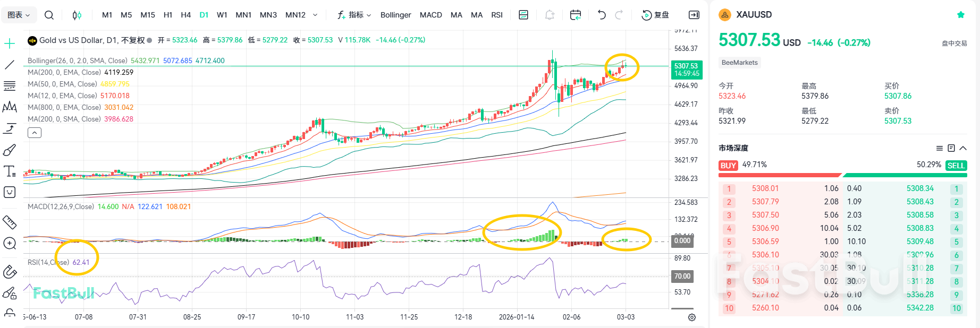980x328 pixels.
Task: Pick the brush drawing tool
Action: point(10,150)
